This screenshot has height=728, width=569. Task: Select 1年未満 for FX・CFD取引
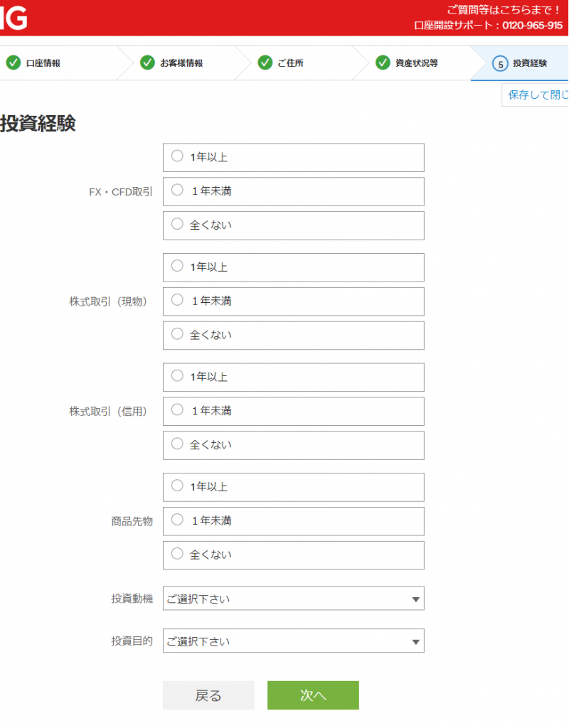coord(294,191)
